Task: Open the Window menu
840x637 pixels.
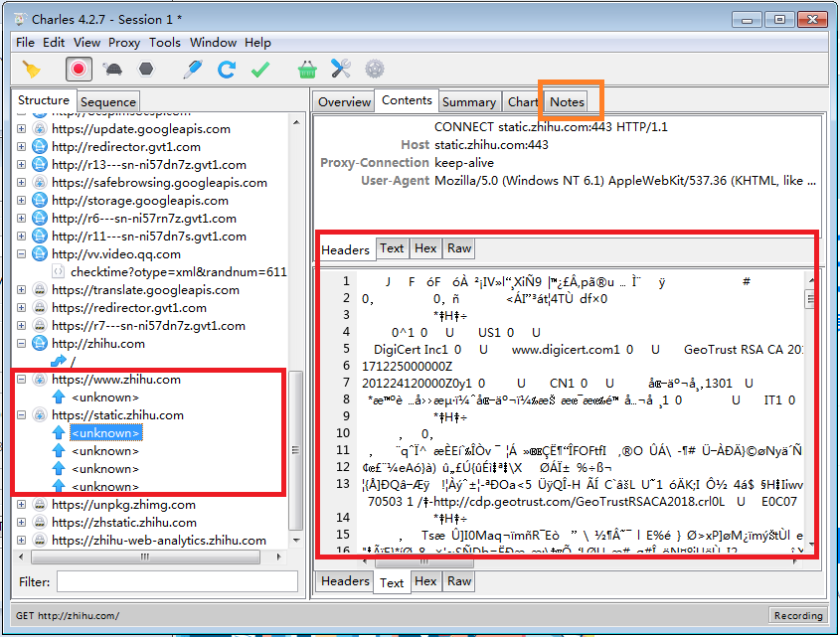Action: (x=213, y=43)
